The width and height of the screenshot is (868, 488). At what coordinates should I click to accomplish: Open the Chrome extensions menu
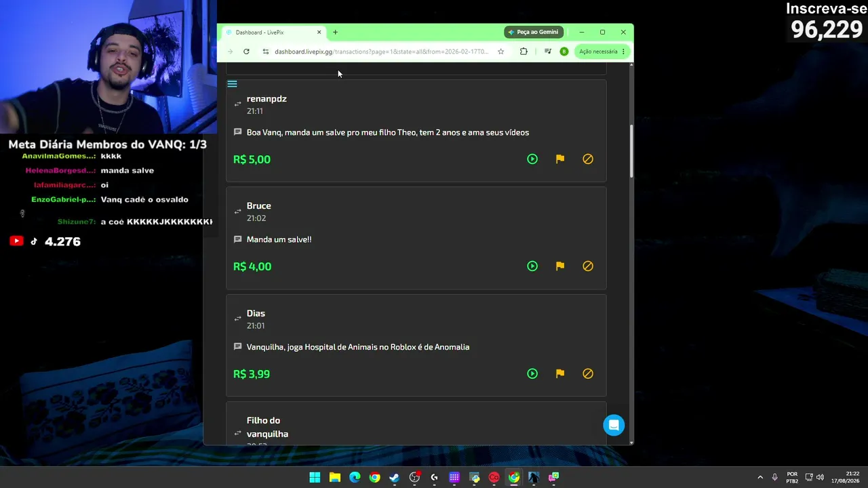(x=524, y=52)
